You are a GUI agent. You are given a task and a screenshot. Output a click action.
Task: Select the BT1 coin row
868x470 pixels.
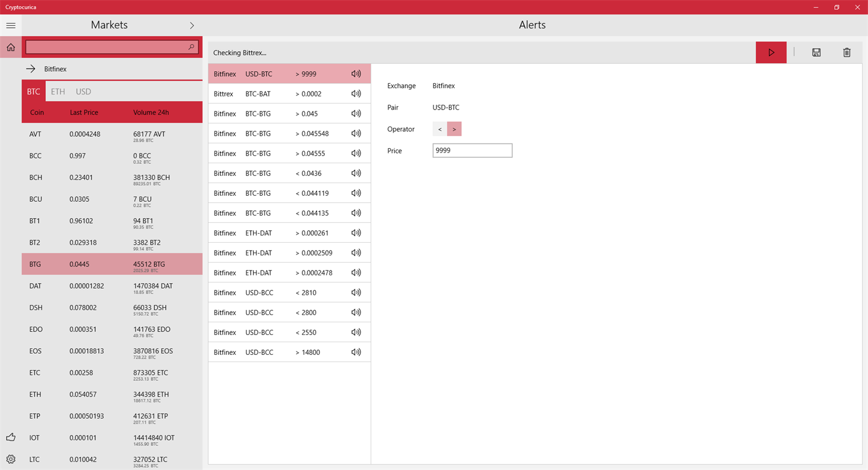[x=112, y=221]
